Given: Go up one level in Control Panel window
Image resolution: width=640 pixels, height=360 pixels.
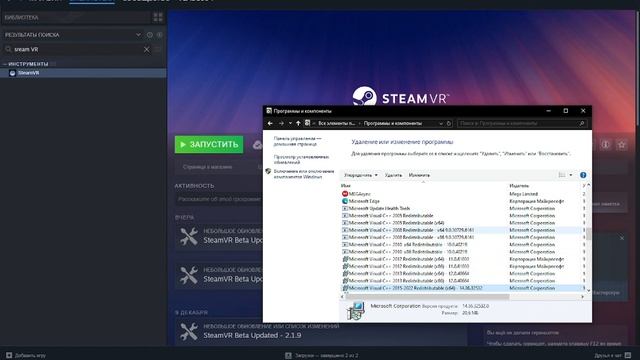Looking at the screenshot, I should [x=298, y=123].
